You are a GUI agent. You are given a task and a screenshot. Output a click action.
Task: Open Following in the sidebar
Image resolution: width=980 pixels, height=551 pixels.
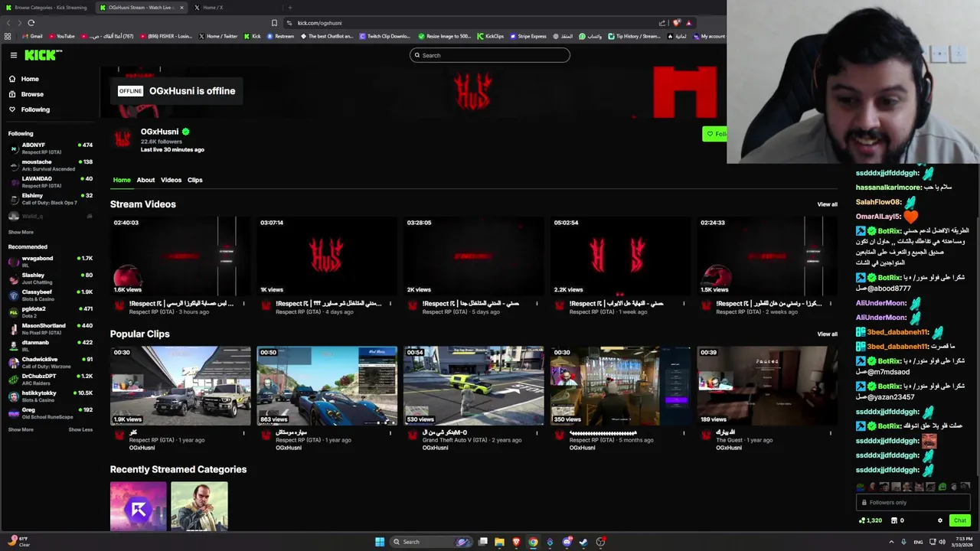click(35, 109)
